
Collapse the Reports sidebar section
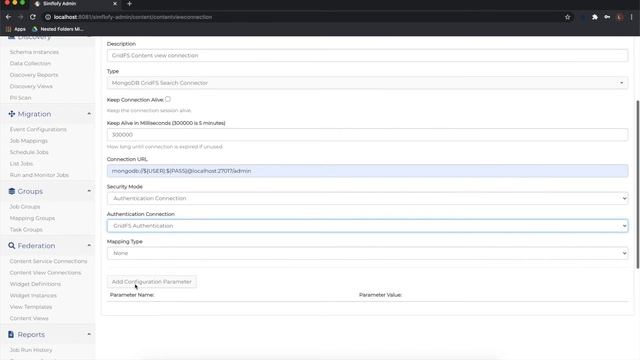89,334
